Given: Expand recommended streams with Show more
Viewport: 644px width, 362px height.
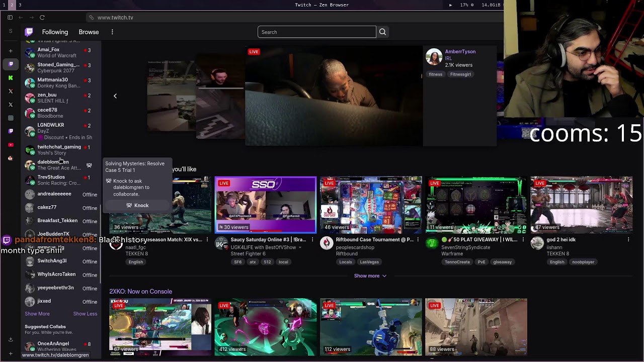Looking at the screenshot, I should click(370, 276).
